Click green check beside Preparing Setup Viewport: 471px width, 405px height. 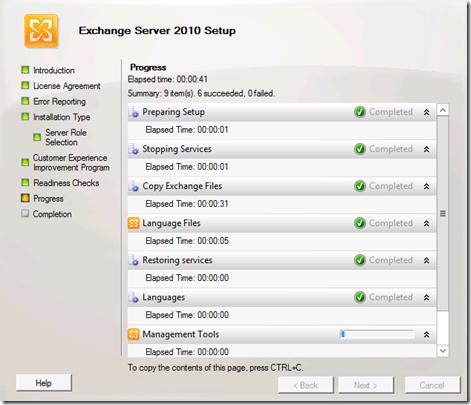coord(360,112)
